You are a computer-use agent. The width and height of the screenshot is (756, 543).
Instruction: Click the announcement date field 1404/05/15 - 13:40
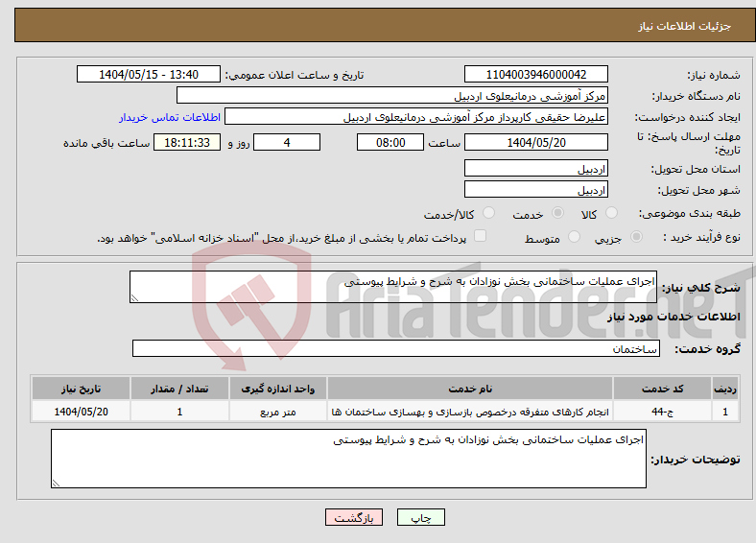149,74
